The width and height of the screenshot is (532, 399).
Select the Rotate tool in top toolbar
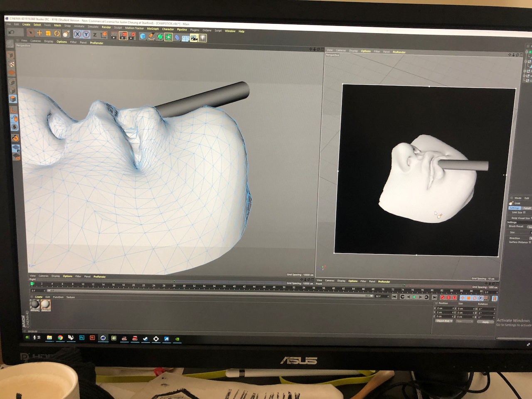(57, 33)
